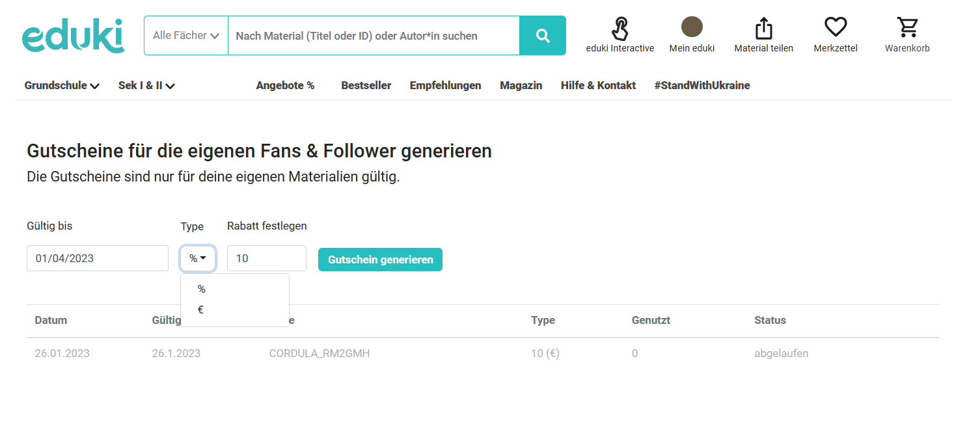Go to Bestseller

pyautogui.click(x=366, y=85)
